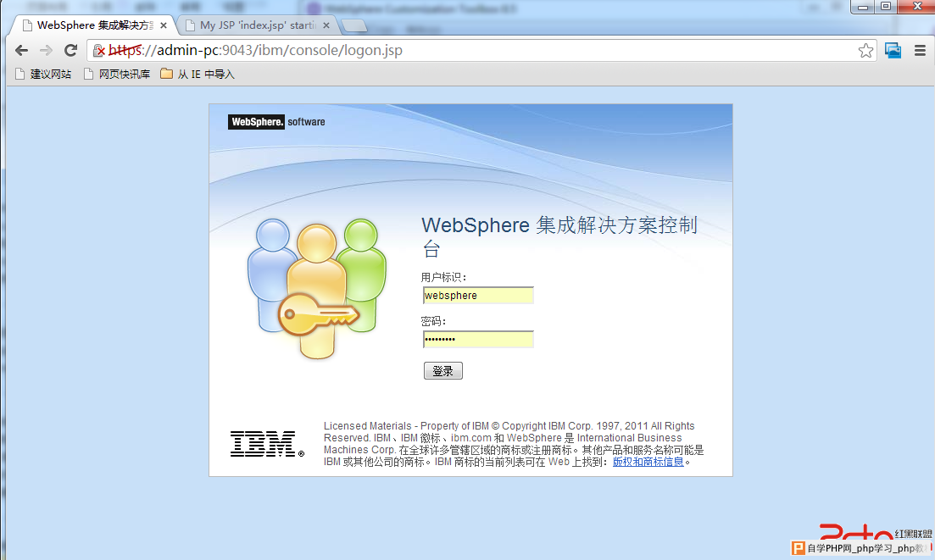Viewport: 935px width, 560px height.
Task: Click the 密码 password field
Action: pyautogui.click(x=478, y=340)
